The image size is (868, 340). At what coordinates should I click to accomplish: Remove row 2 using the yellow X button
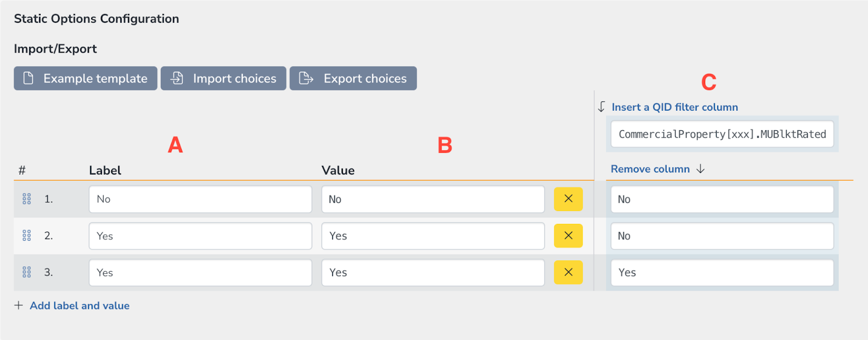[568, 235]
